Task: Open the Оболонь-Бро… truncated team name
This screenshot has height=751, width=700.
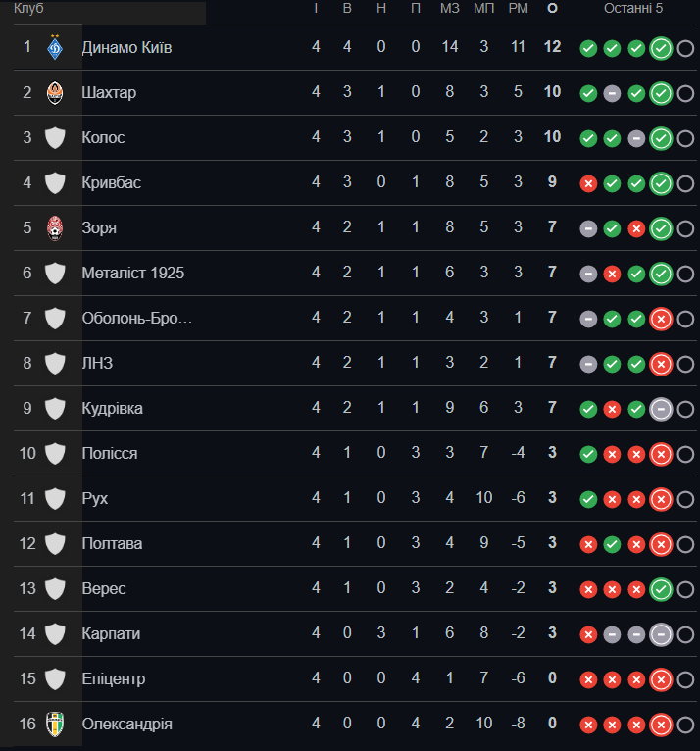Action: [137, 318]
